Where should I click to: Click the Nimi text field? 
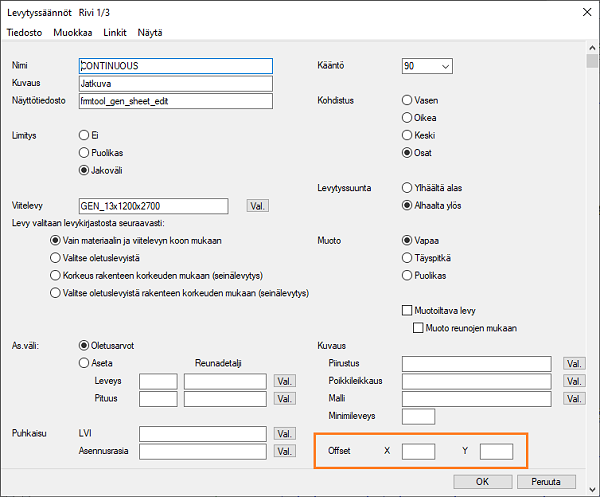174,66
